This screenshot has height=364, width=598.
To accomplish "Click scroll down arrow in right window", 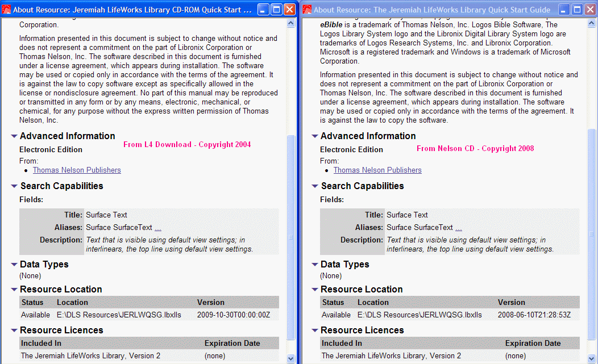I will pyautogui.click(x=592, y=358).
